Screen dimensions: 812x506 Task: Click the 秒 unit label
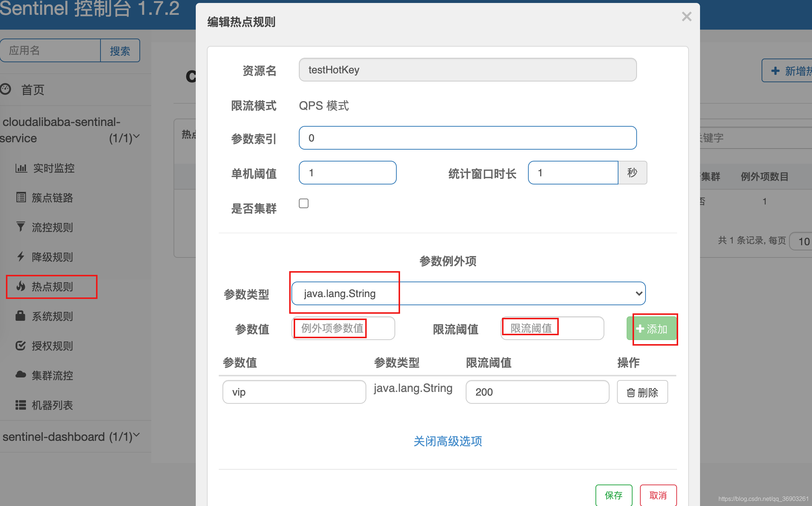click(633, 173)
